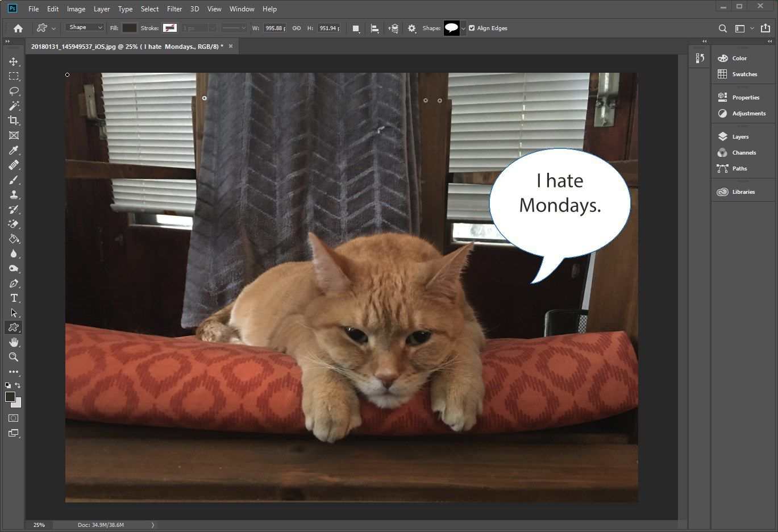
Task: Select the Brush tool
Action: coord(14,180)
